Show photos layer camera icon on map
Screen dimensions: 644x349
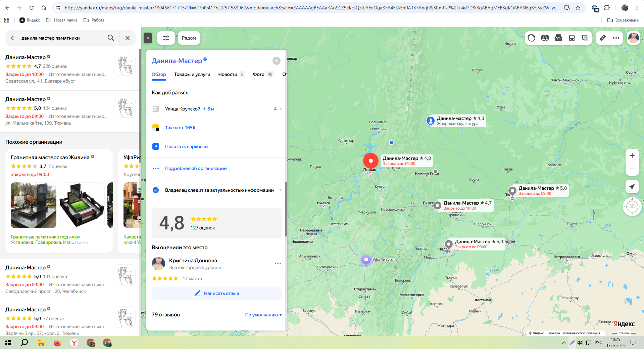point(558,38)
